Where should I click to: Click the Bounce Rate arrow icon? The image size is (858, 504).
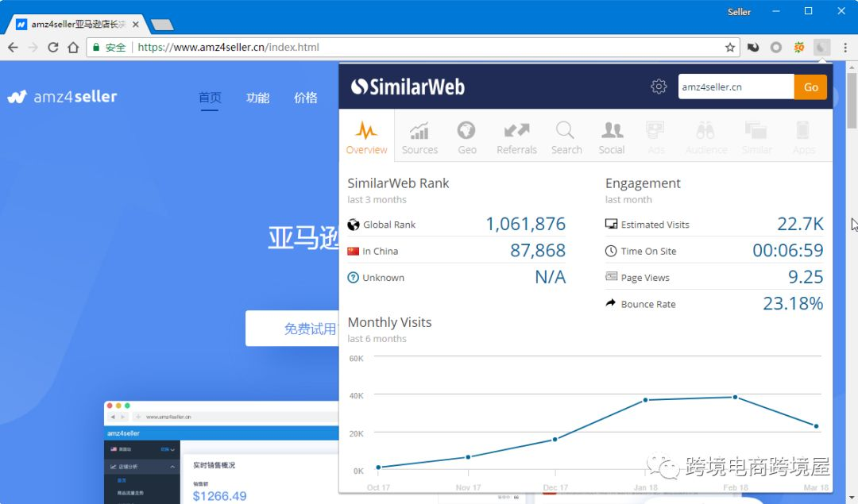[611, 303]
